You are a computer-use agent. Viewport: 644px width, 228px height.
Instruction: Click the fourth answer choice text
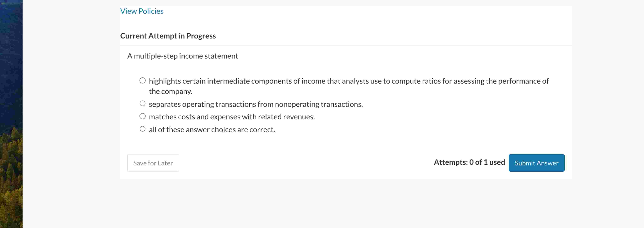212,129
